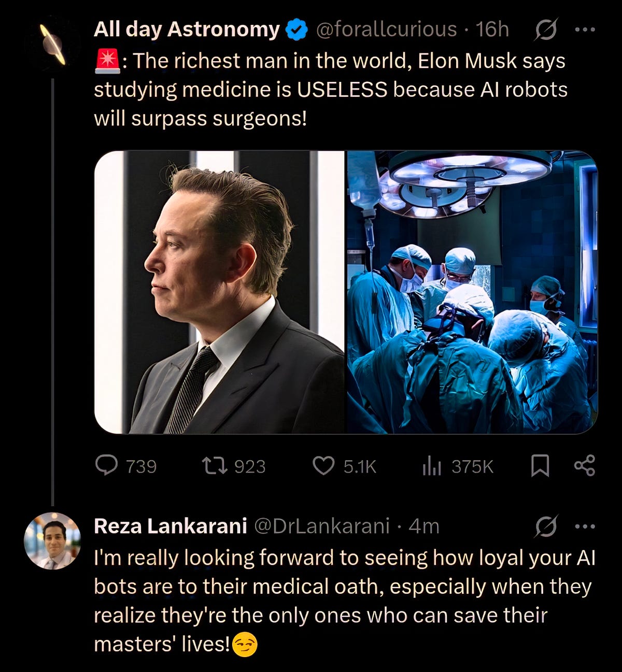Click Grok icon on Reza Lankarani reply
The width and height of the screenshot is (622, 672).
(x=546, y=526)
